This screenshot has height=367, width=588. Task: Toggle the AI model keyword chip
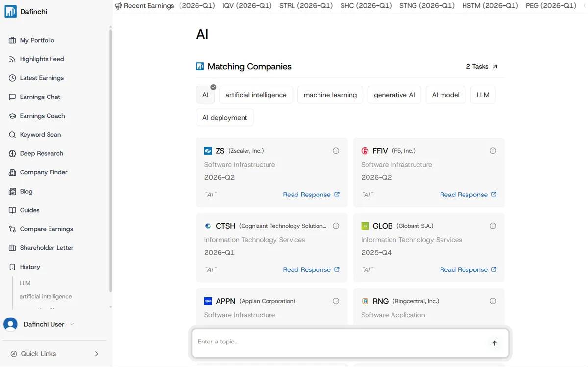coord(446,95)
